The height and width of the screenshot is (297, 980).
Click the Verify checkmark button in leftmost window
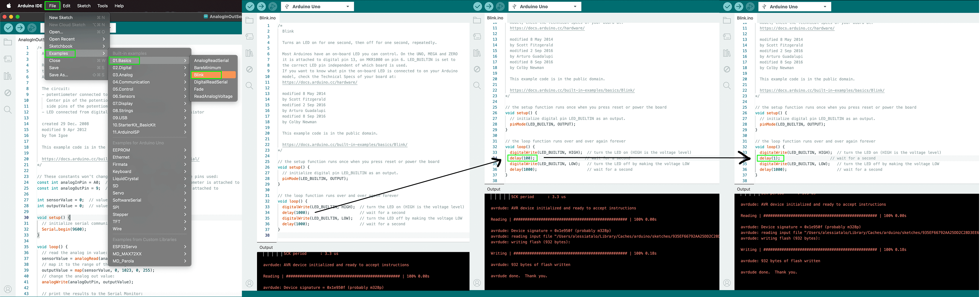click(8, 28)
